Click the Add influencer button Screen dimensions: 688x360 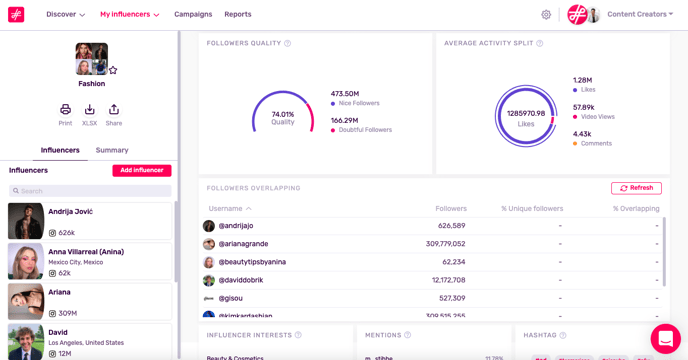click(142, 170)
